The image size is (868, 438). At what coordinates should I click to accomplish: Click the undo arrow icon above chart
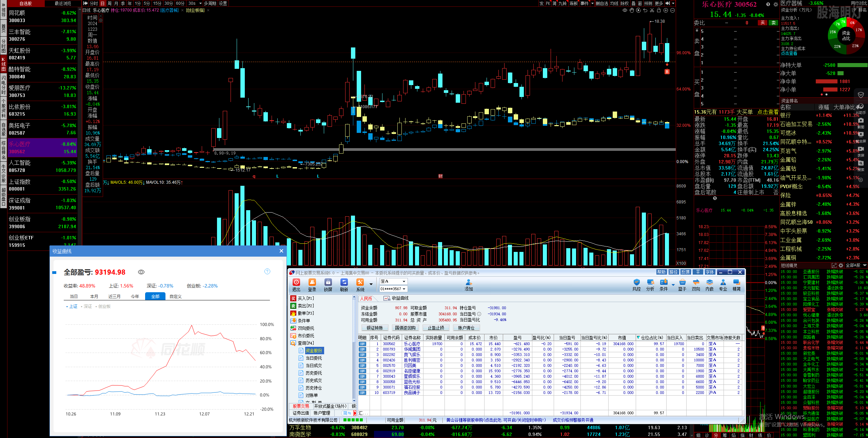[645, 10]
